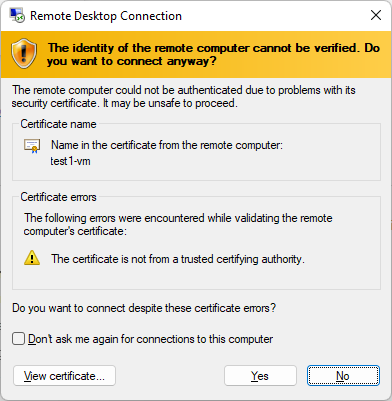Click the Certificate name group label
This screenshot has width=392, height=401.
click(x=58, y=124)
